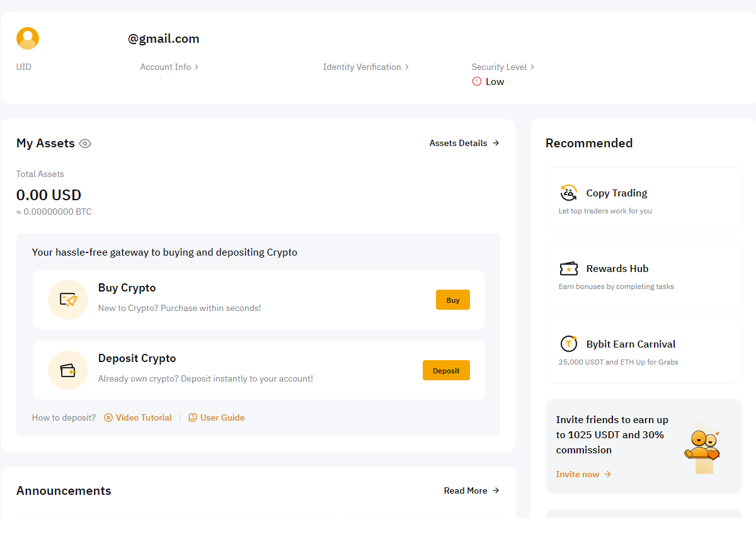Click the orange user avatar icon
Image resolution: width=756 pixels, height=544 pixels.
click(28, 38)
